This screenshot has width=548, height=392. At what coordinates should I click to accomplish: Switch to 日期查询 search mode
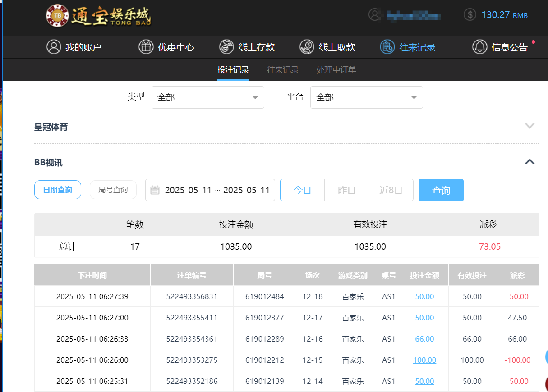[57, 190]
